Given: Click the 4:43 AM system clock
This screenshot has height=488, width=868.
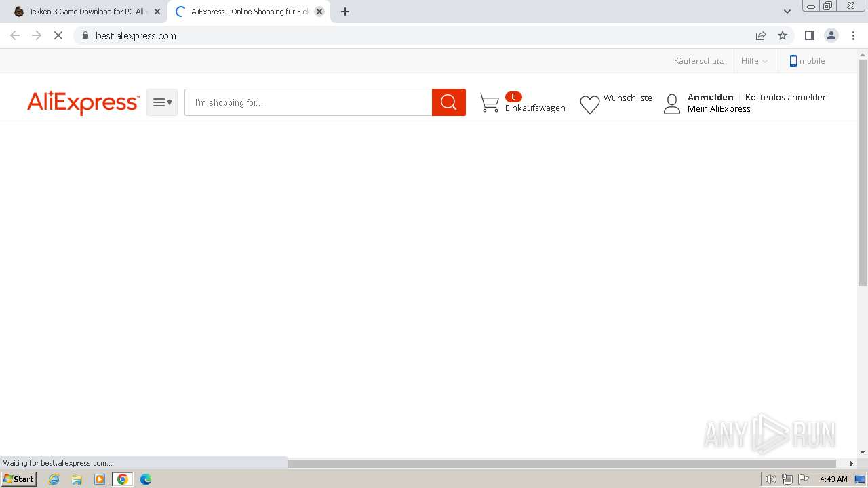Looking at the screenshot, I should click(x=833, y=479).
